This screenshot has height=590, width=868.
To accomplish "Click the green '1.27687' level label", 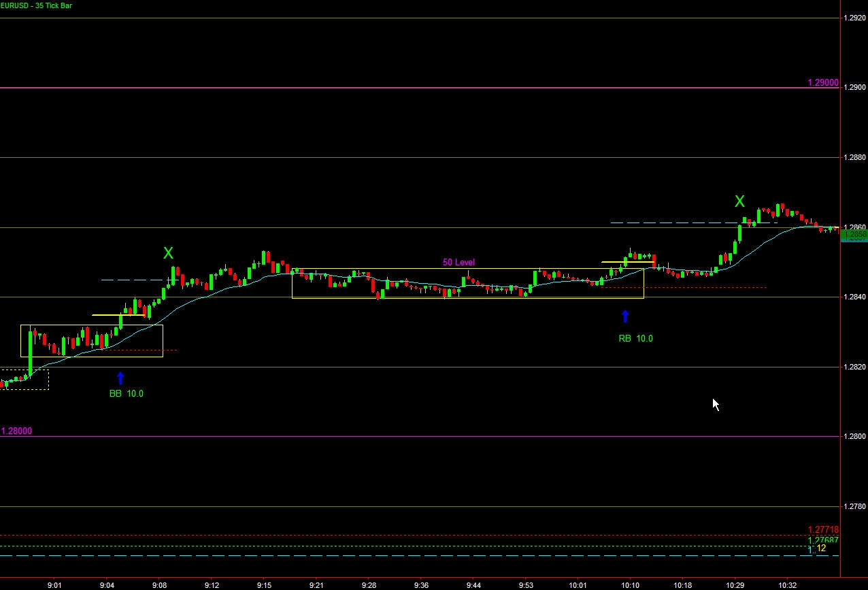I will (x=823, y=540).
